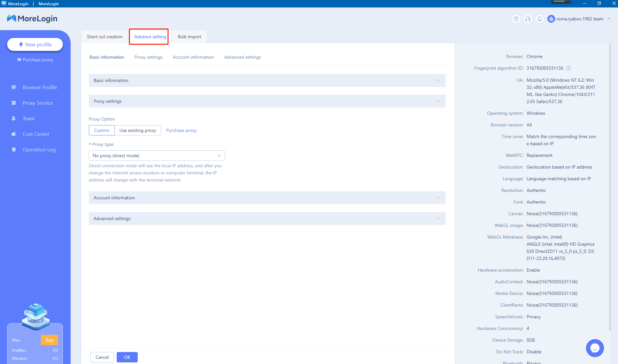
Task: Click the Font Authentic value
Action: [x=536, y=202]
